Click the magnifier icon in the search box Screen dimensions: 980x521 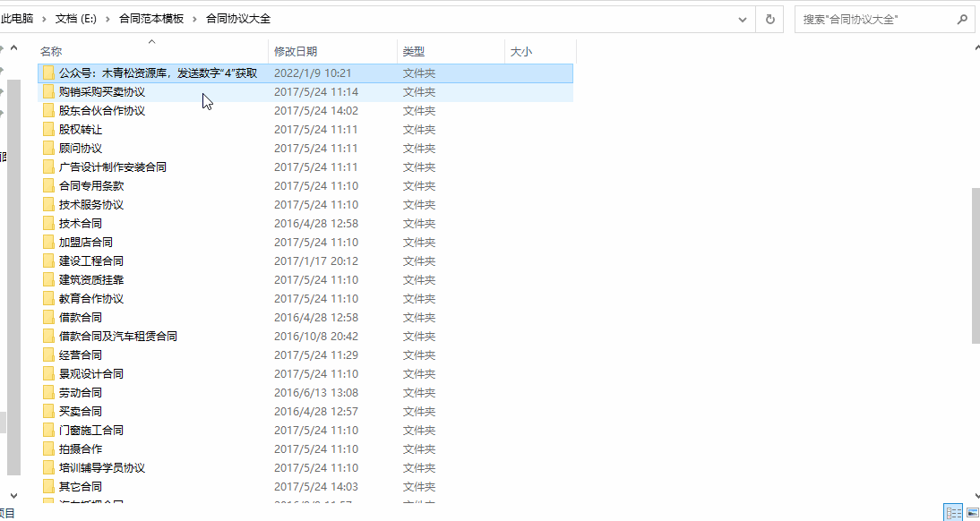[x=962, y=20]
